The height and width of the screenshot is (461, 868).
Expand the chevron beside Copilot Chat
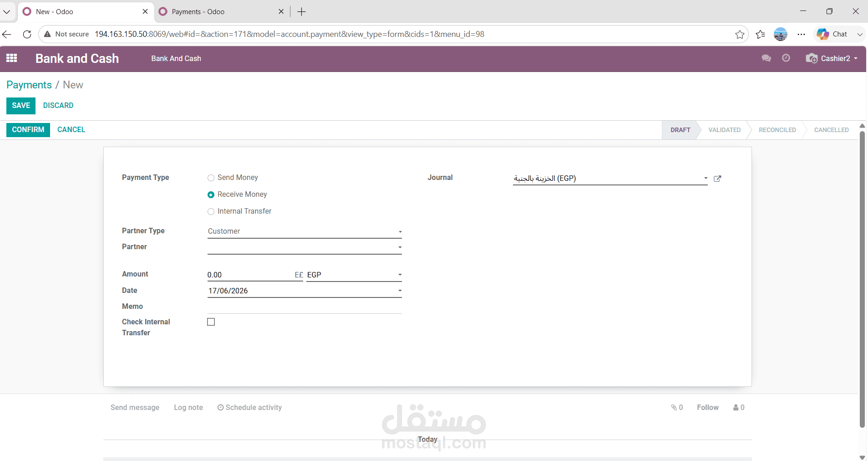click(x=859, y=34)
